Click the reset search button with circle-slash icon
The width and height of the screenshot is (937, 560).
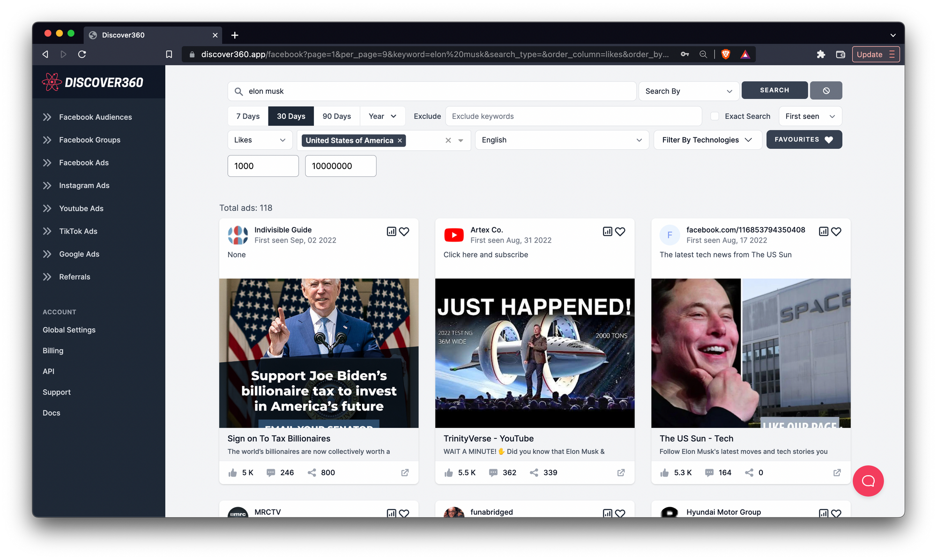(x=826, y=90)
